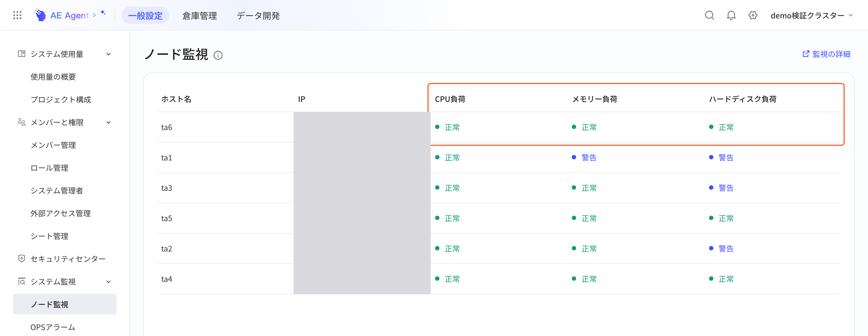
Task: Click host name ta6
Action: pyautogui.click(x=167, y=127)
